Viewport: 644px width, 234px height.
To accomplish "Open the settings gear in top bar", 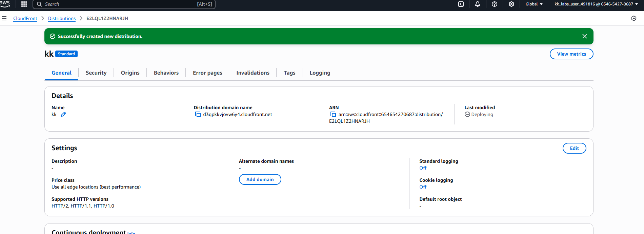I will click(x=511, y=4).
